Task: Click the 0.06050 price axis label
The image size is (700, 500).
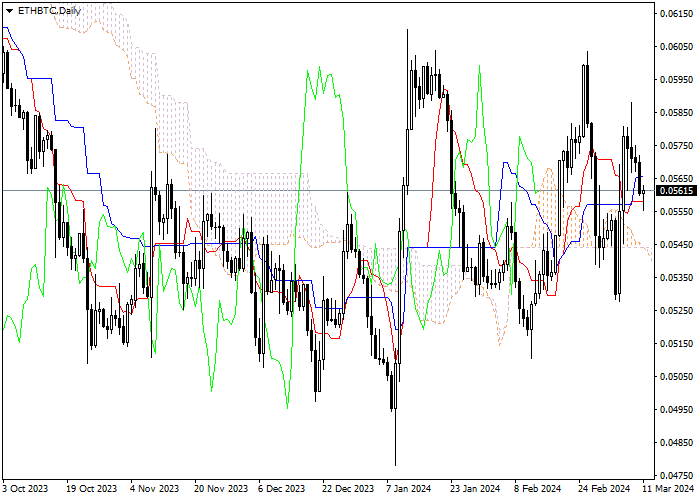Action: tap(676, 47)
